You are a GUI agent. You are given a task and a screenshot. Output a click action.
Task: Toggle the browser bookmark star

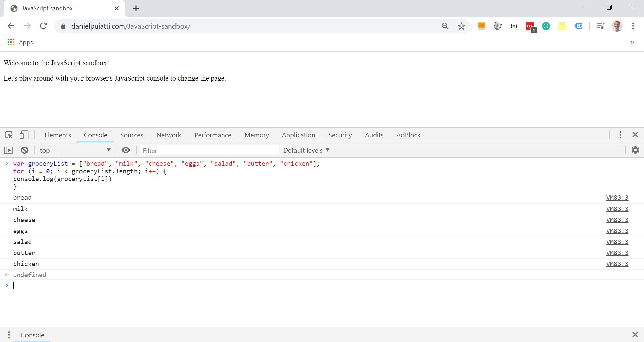[x=461, y=26]
